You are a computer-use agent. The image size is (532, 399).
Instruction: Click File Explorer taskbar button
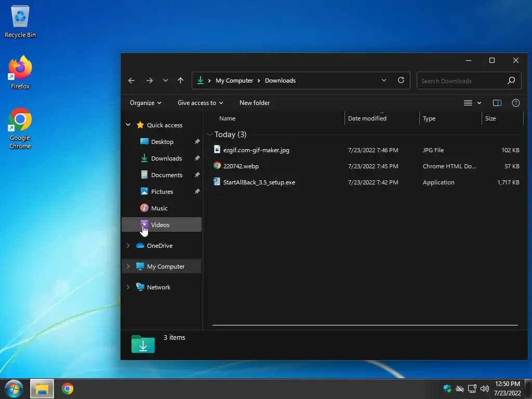coord(42,389)
